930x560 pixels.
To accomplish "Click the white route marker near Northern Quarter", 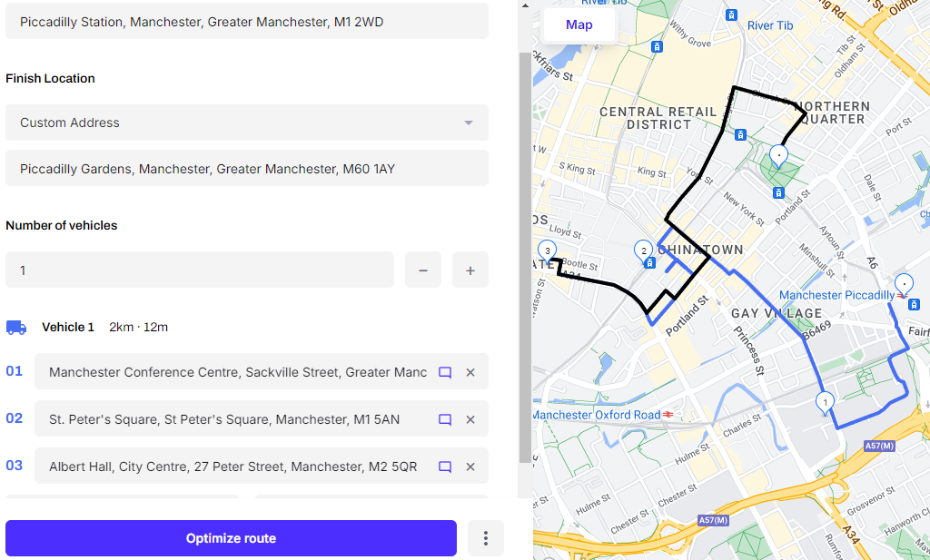I will tap(778, 155).
